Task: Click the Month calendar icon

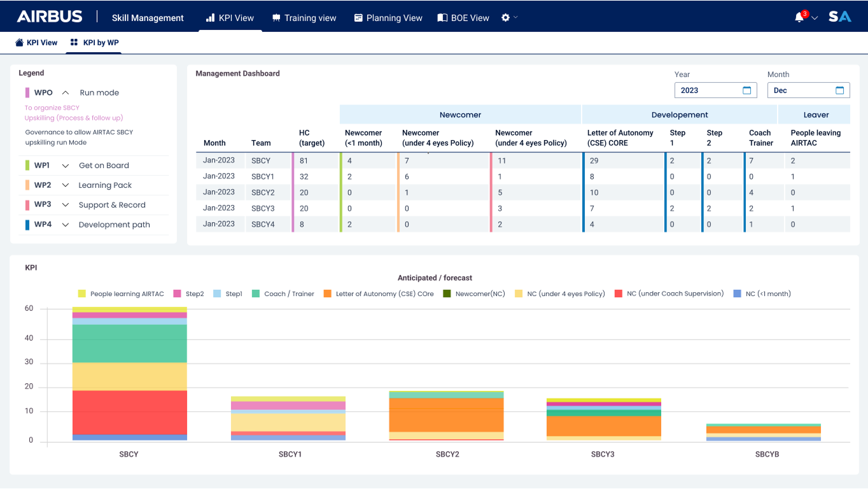Action: (x=839, y=90)
